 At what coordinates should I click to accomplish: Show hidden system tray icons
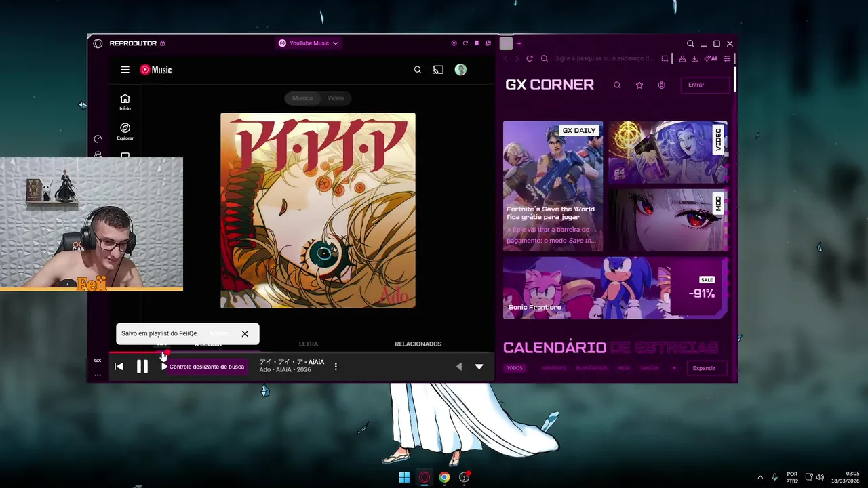(x=759, y=477)
